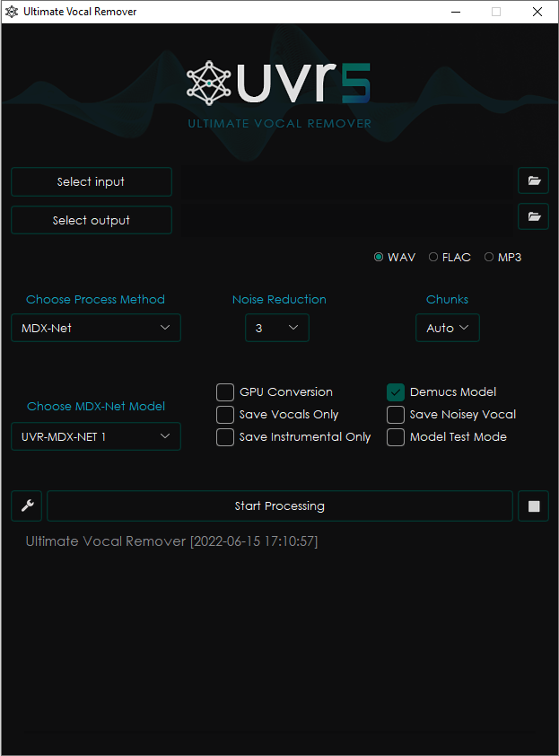Expand the Choose Process Method dropdown
Viewport: 559px width, 756px height.
96,328
